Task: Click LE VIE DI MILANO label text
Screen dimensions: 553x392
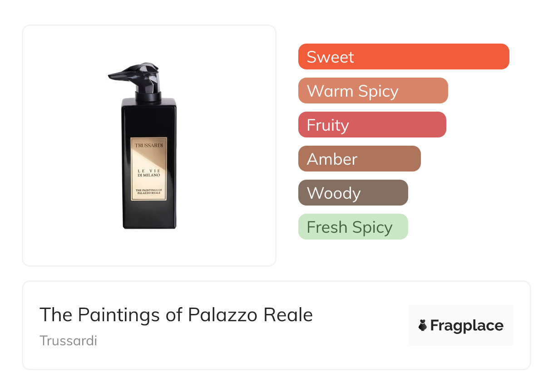Action: tap(148, 172)
